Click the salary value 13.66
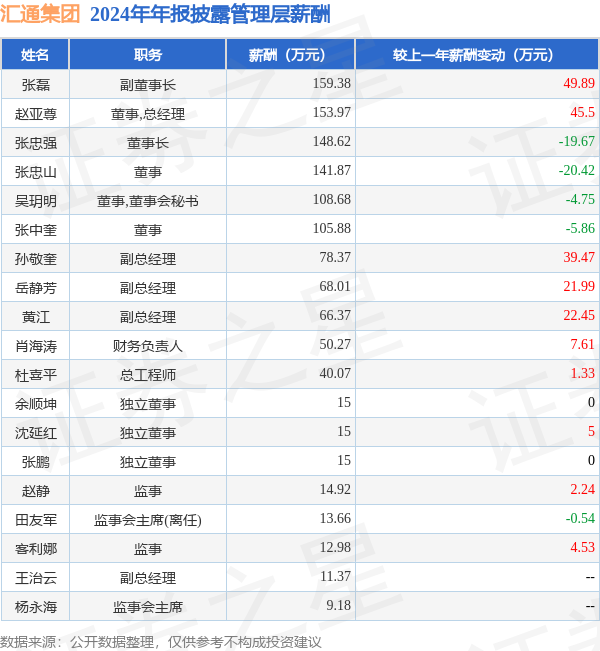600x651 pixels. tap(335, 518)
